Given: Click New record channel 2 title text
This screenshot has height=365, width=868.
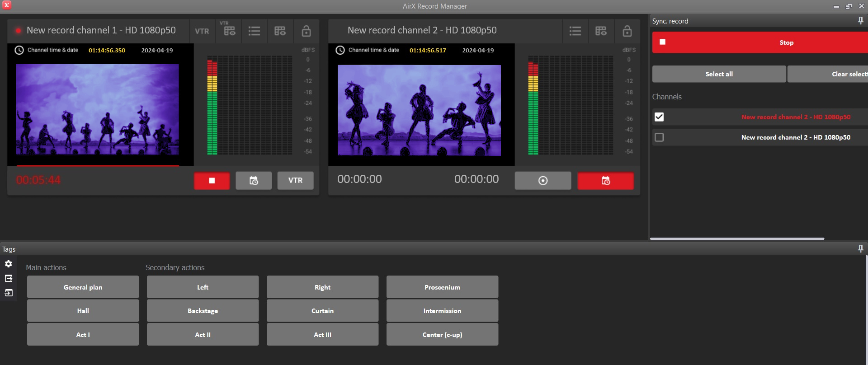Looking at the screenshot, I should pos(422,30).
